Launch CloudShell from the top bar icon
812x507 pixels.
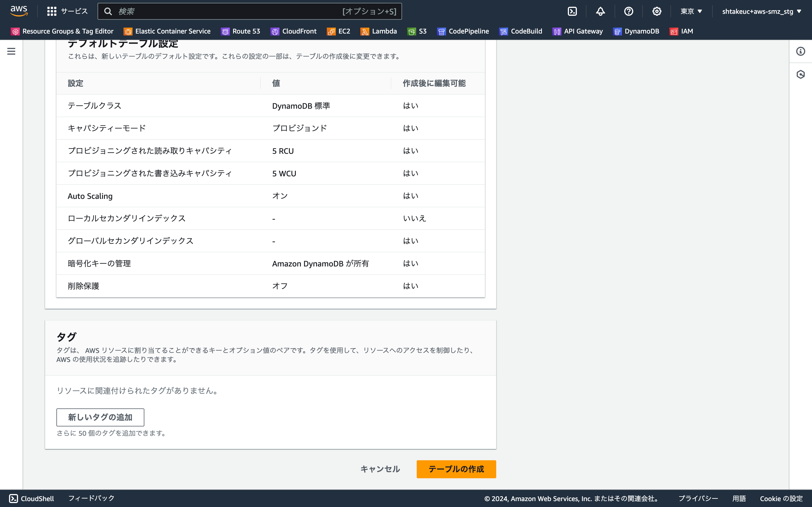coord(572,11)
